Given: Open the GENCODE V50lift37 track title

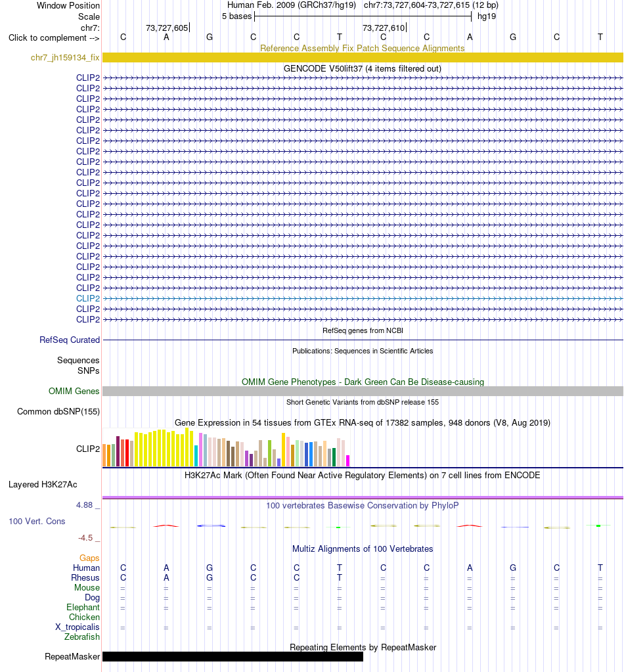Looking at the screenshot, I should (362, 68).
